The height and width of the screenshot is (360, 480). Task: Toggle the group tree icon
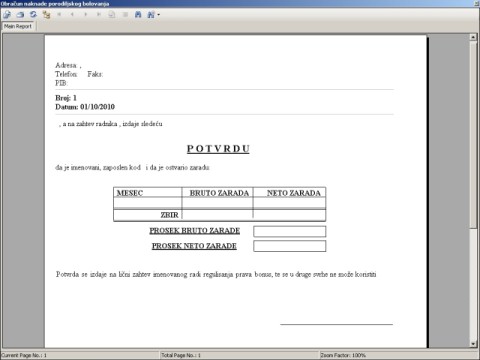(46, 15)
